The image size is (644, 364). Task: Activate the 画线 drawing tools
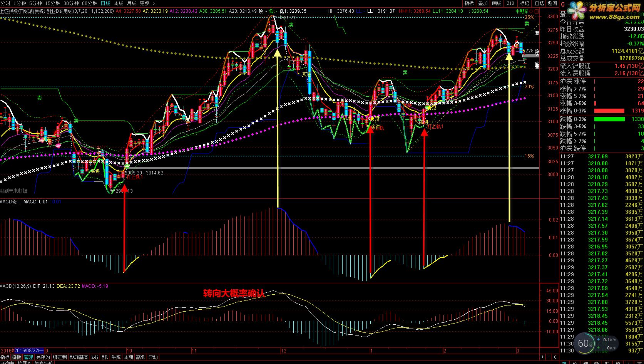tap(497, 3)
